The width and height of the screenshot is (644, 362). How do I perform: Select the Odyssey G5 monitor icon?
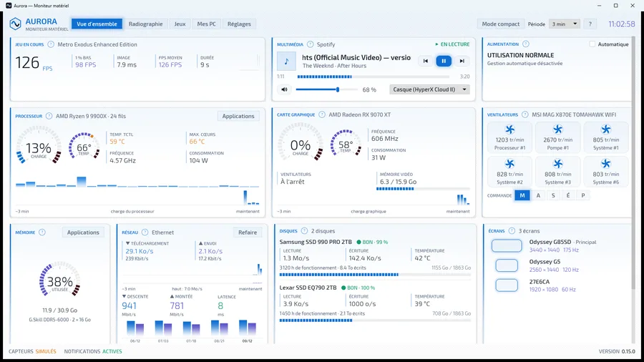507,265
